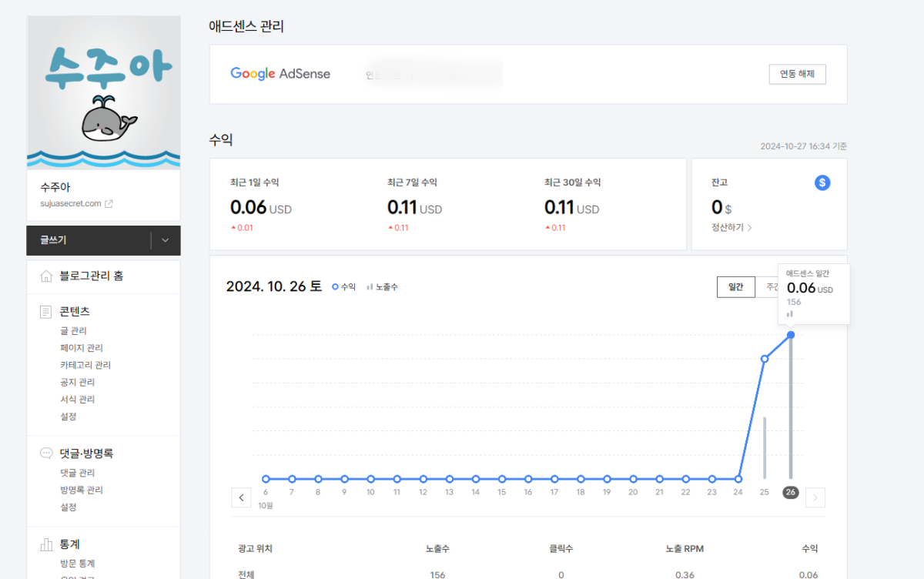Click the 애드센스 일간 tooltip card
Screen dimensions: 924x579
point(815,293)
